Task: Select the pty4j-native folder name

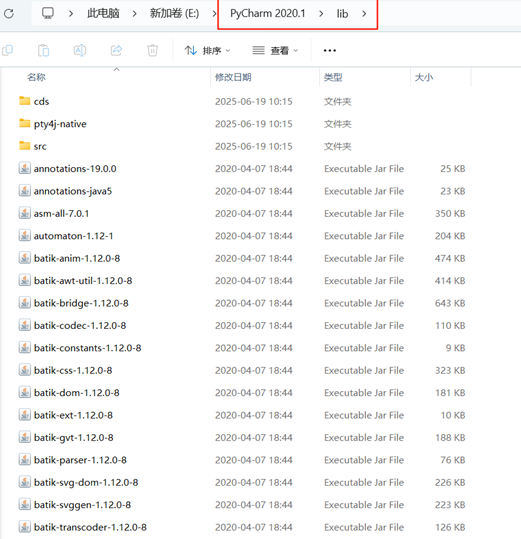Action: click(60, 124)
